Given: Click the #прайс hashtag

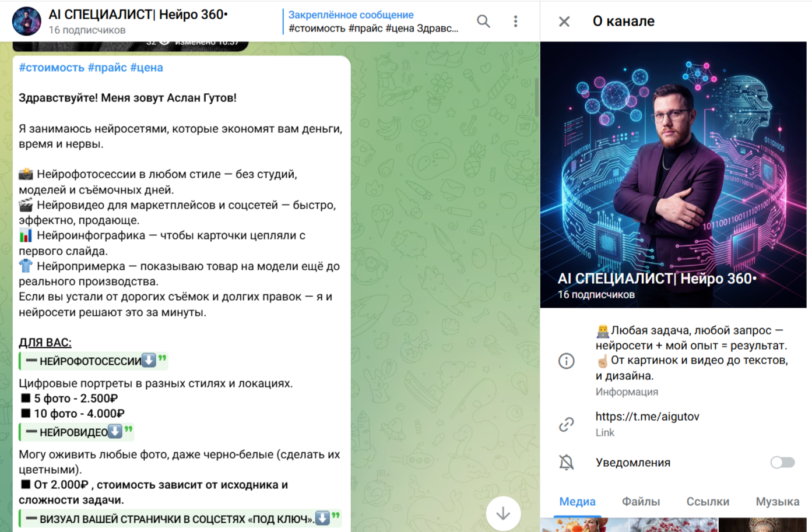Looking at the screenshot, I should pos(107,68).
